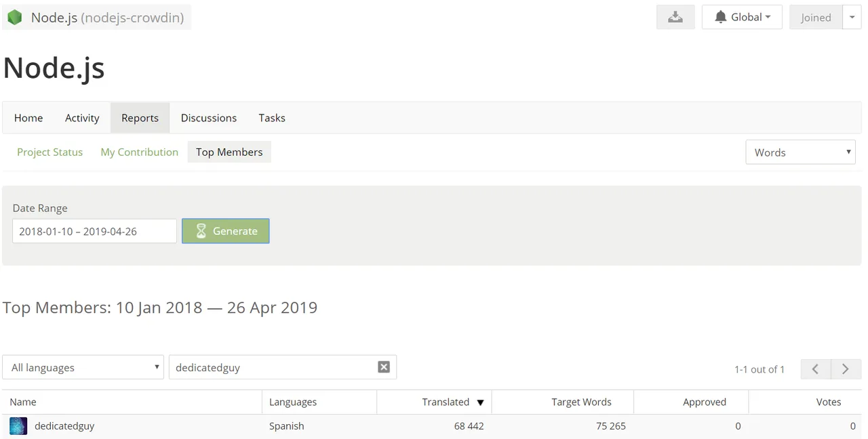Open the All languages filter dropdown
Screen dimensions: 868x439
83,368
